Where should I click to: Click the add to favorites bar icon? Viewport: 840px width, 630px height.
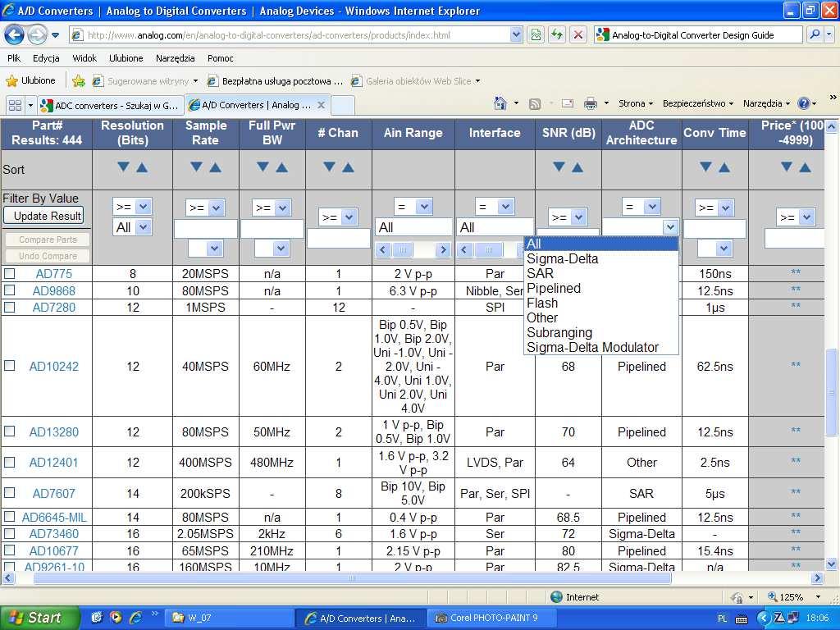79,81
